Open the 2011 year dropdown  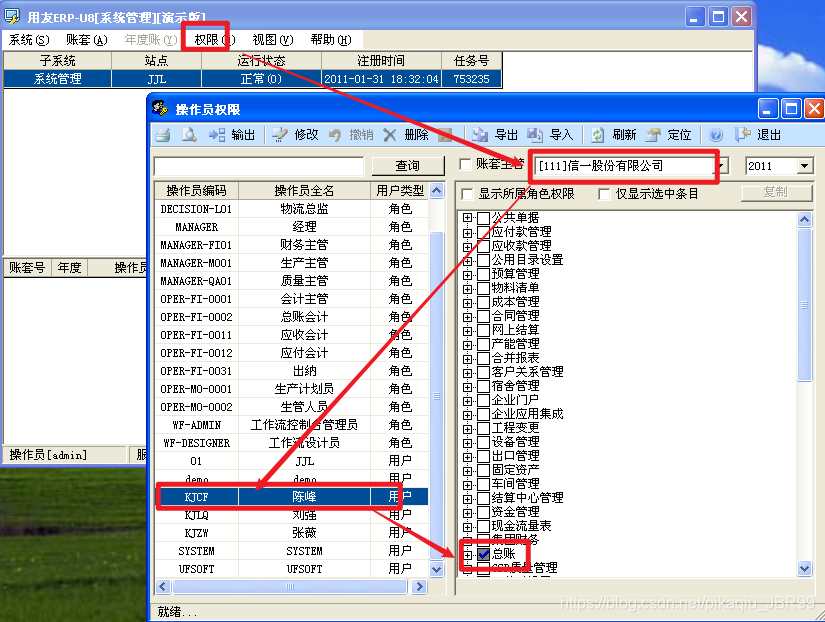(804, 166)
